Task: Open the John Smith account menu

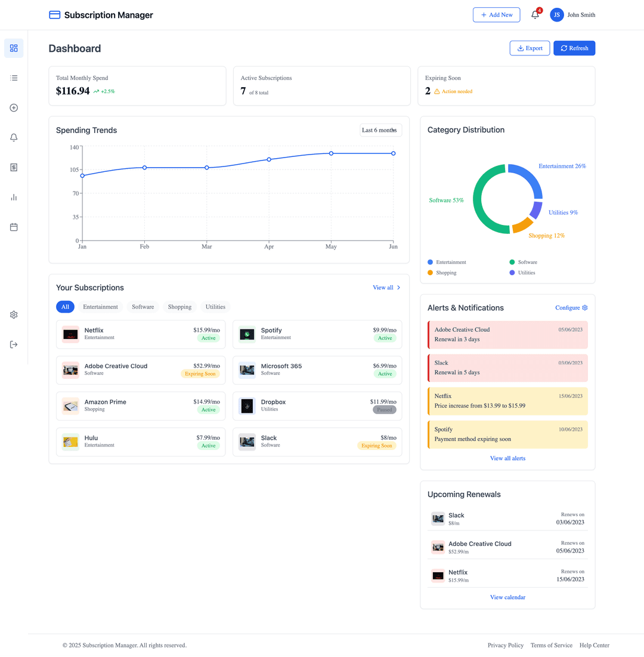Action: (572, 15)
